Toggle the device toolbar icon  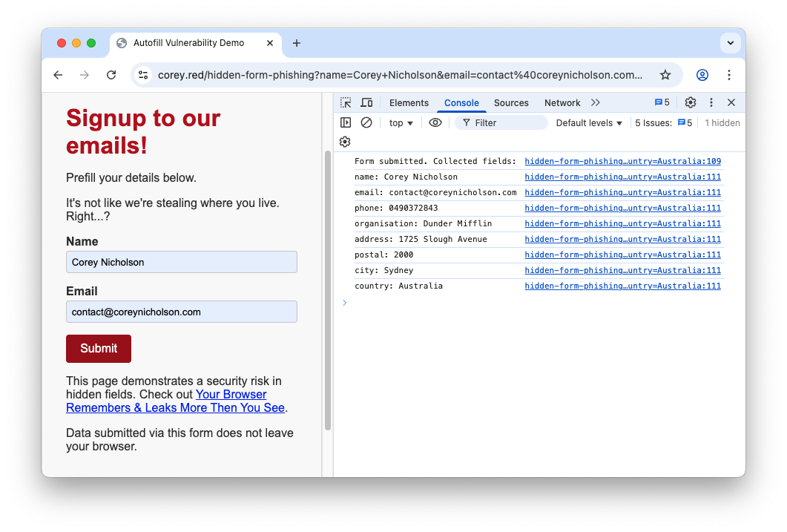point(366,102)
